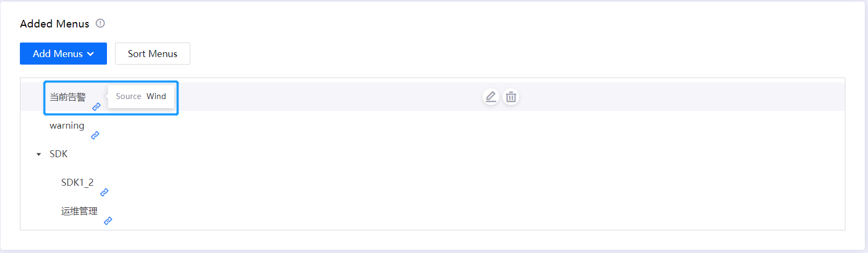Click the Sort Menus button

point(153,54)
